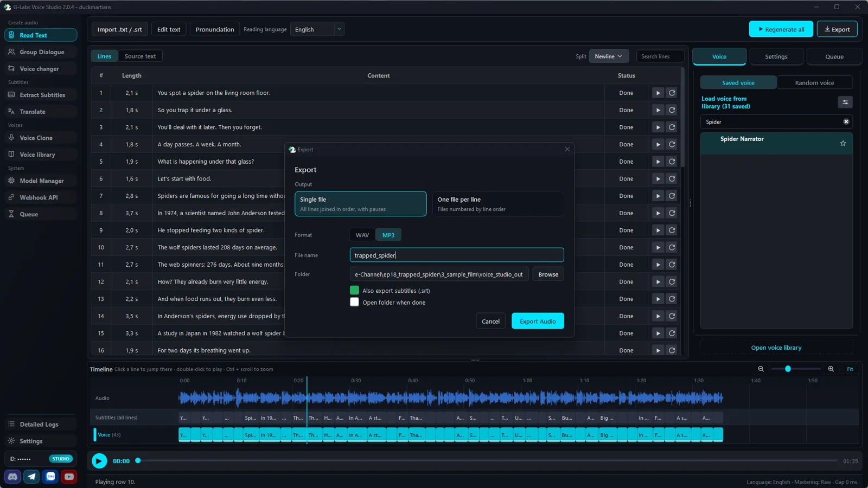Image resolution: width=868 pixels, height=488 pixels.
Task: Click the Search lines field
Action: 660,56
